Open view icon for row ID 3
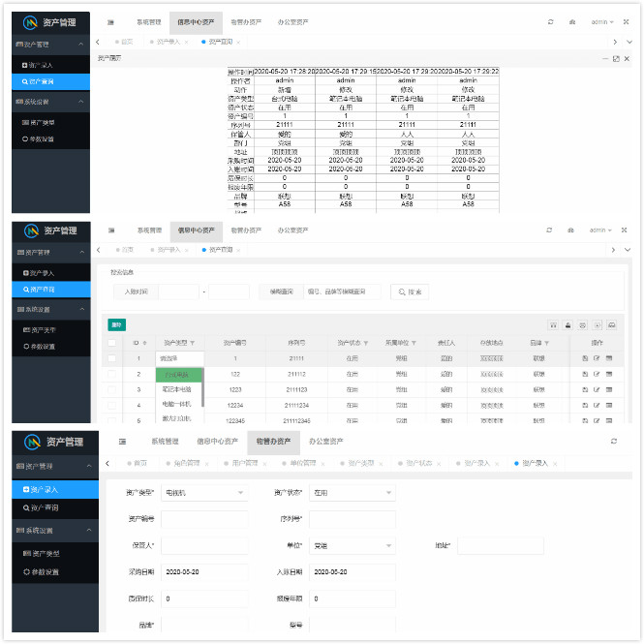644x644 pixels. point(585,389)
